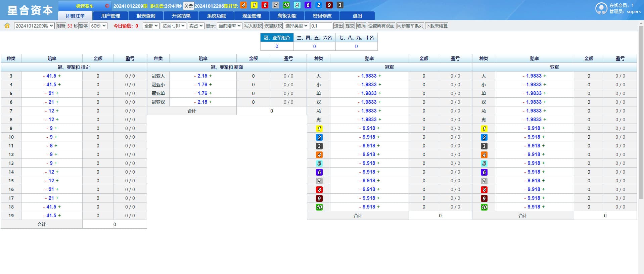
Task: Click the 下载未结算 button
Action: coord(436,26)
